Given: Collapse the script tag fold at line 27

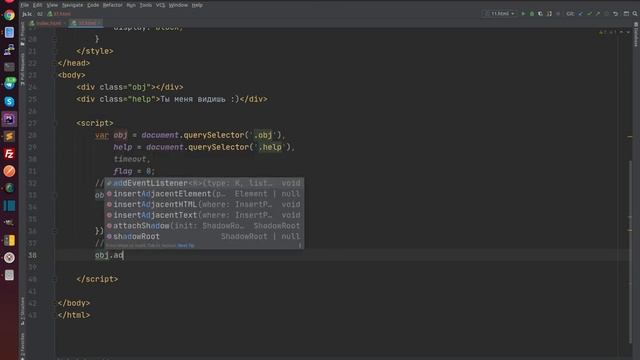Looking at the screenshot, I should pyautogui.click(x=54, y=123).
